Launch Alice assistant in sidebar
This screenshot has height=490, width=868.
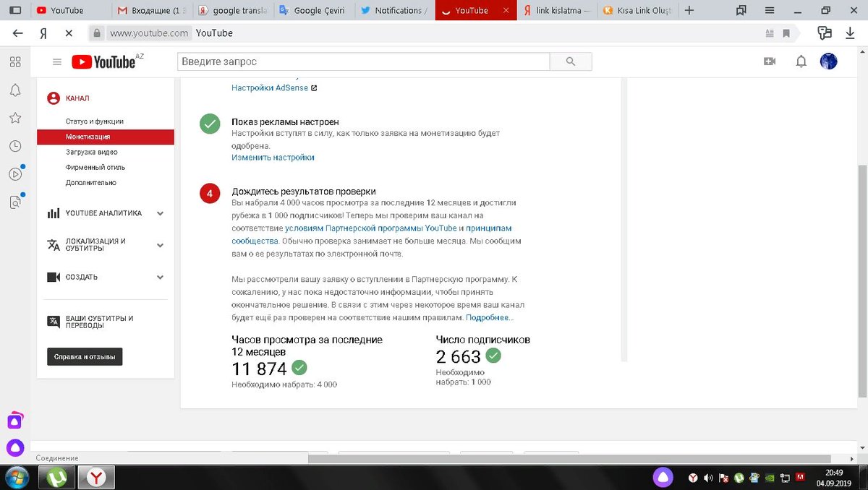[x=15, y=447]
